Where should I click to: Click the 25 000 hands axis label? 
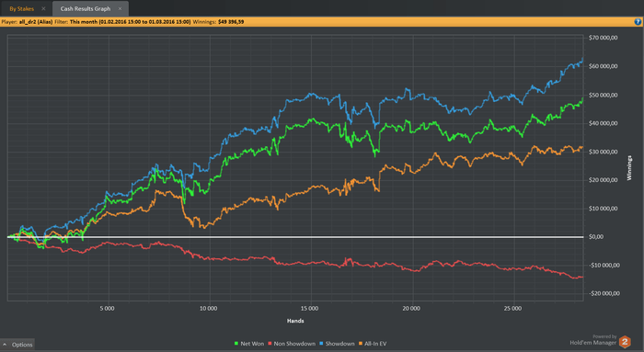[512, 309]
